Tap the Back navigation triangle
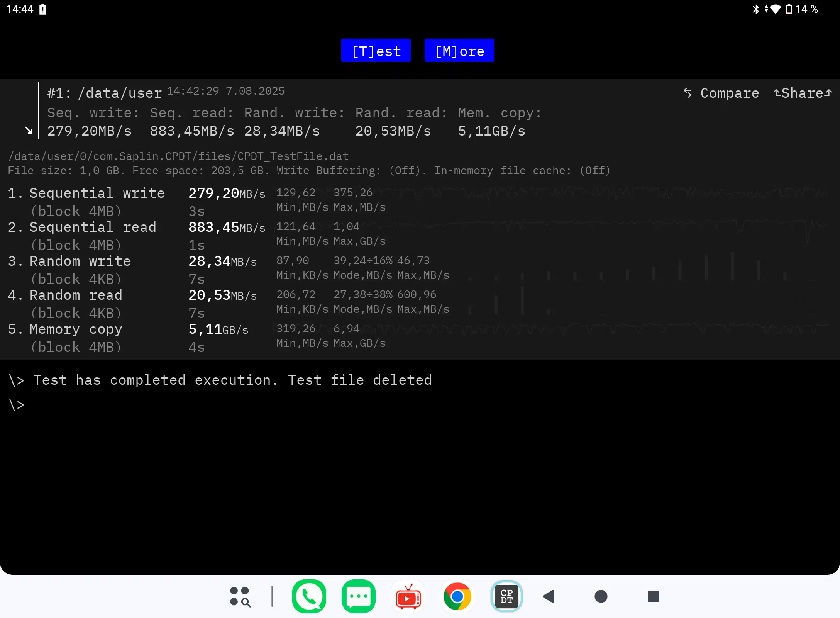840x618 pixels. coord(549,596)
